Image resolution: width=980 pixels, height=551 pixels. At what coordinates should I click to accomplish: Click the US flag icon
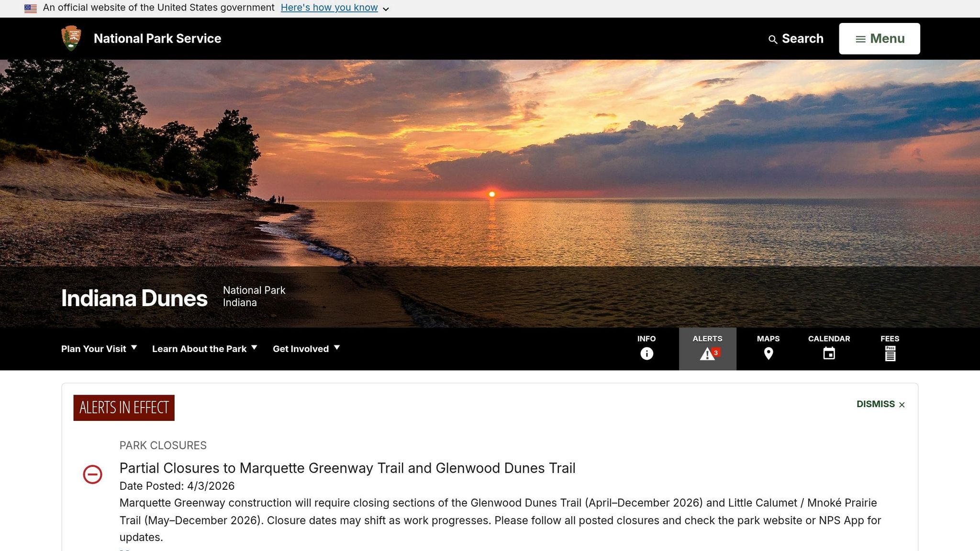(31, 8)
